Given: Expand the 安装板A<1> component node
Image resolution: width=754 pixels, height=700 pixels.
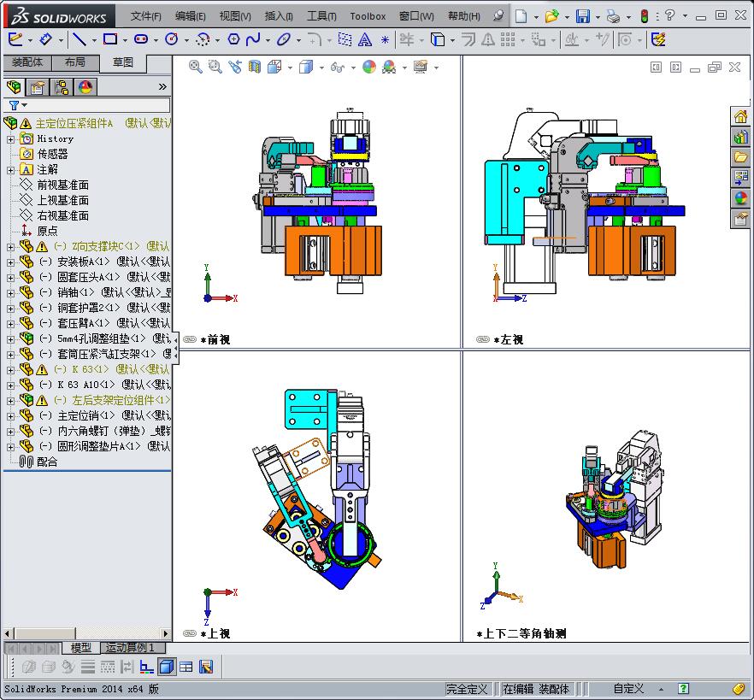Looking at the screenshot, I should point(10,262).
